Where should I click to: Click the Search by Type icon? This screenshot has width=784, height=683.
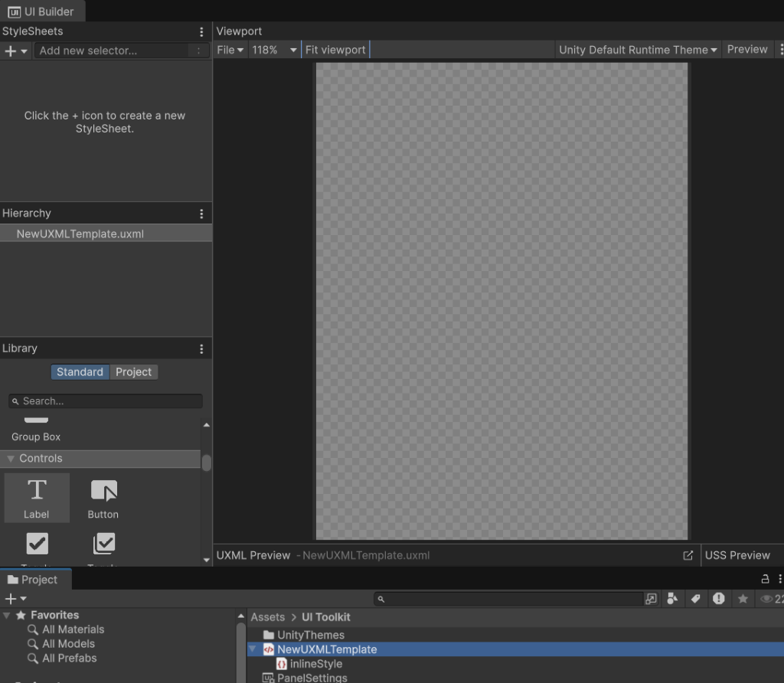pos(673,599)
